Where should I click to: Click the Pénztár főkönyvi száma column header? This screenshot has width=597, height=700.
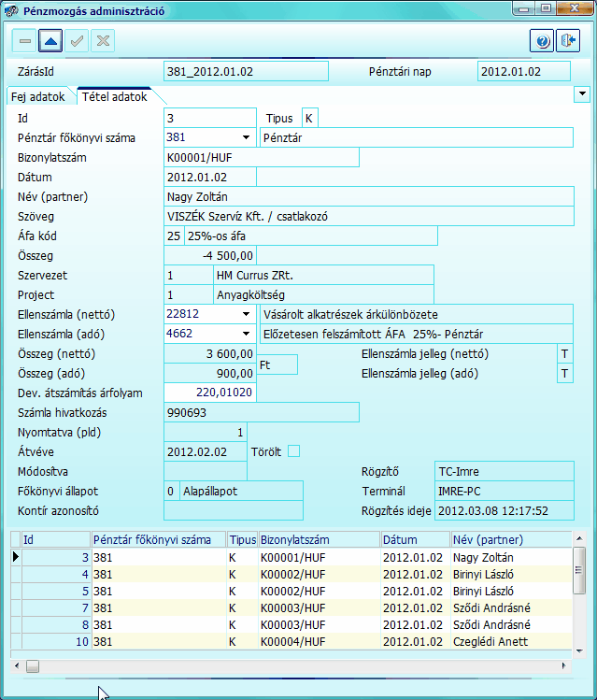pos(159,540)
